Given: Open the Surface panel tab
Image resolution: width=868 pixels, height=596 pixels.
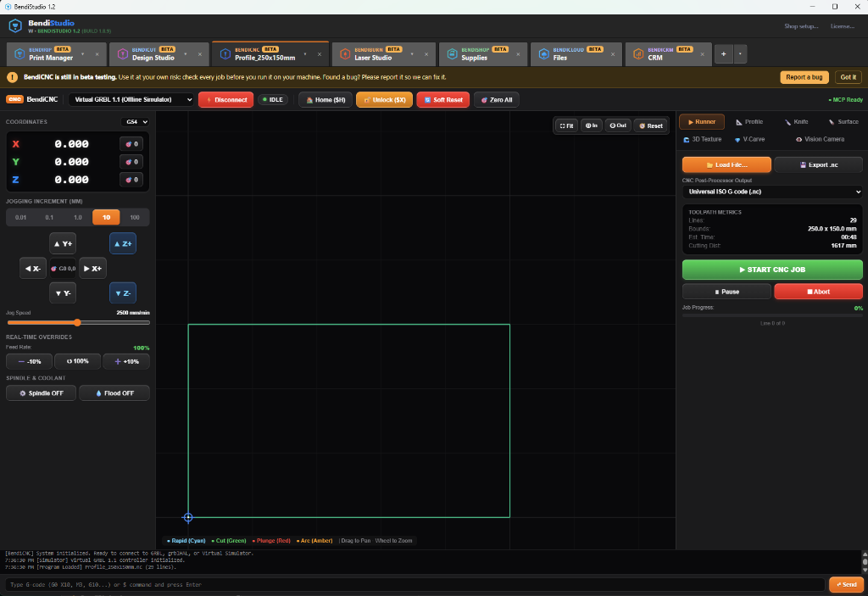Looking at the screenshot, I should 843,122.
